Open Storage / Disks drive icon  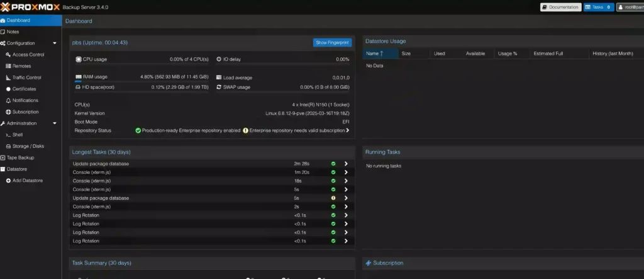coord(8,146)
